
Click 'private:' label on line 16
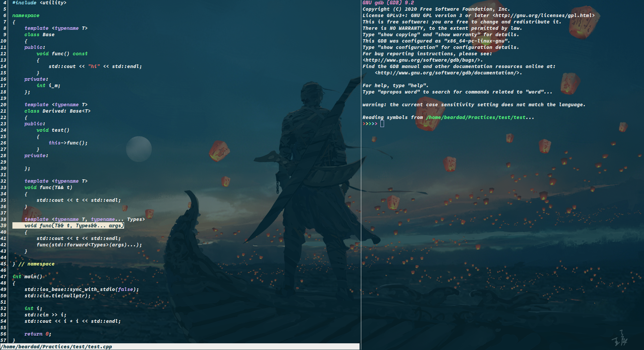(36, 79)
